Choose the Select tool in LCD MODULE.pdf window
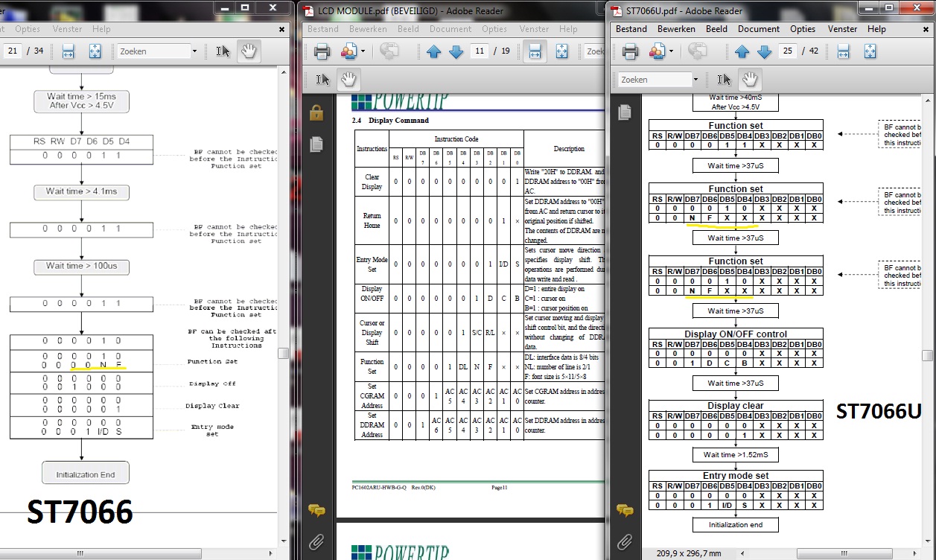936x560 pixels. click(x=322, y=80)
